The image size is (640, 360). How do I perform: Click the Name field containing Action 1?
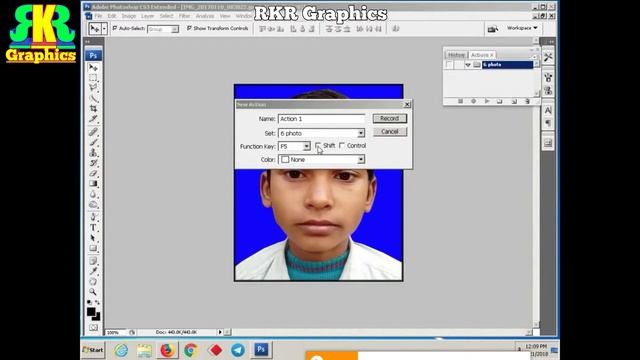(322, 119)
